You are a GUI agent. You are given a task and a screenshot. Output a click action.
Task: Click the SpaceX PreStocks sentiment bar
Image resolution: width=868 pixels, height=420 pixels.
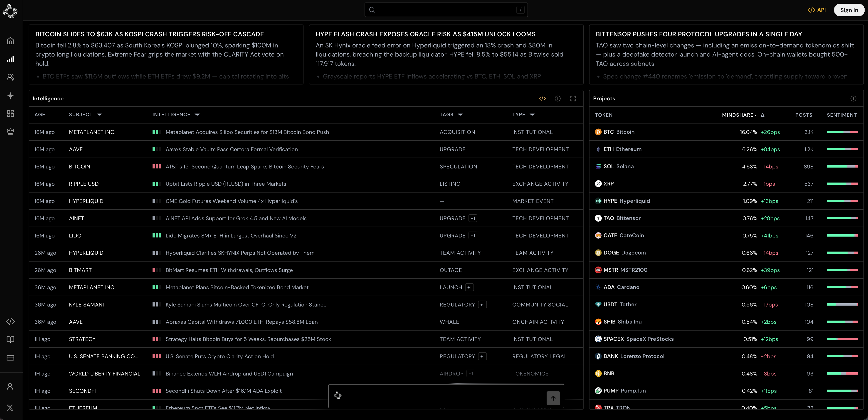point(842,339)
